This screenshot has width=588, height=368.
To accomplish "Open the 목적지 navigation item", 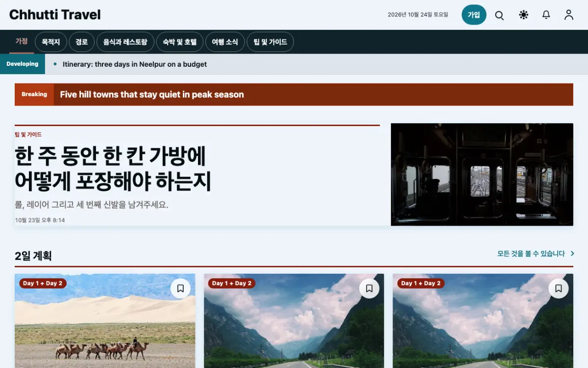I will (x=51, y=42).
